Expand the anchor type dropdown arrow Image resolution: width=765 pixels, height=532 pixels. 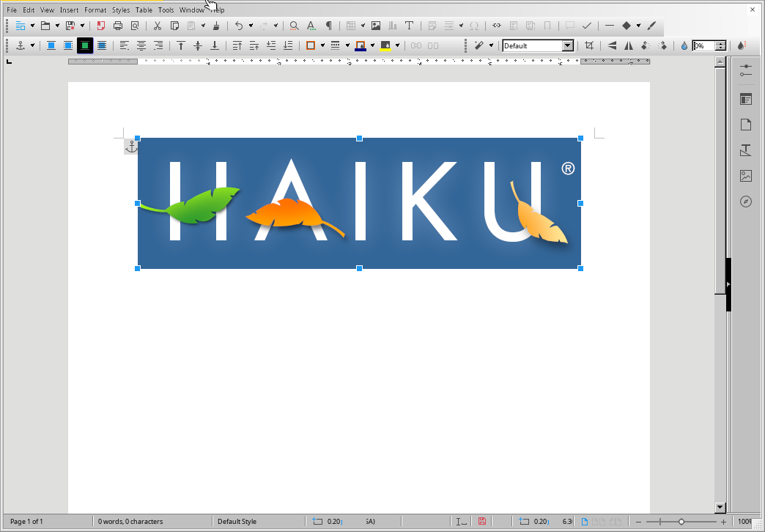(x=33, y=45)
